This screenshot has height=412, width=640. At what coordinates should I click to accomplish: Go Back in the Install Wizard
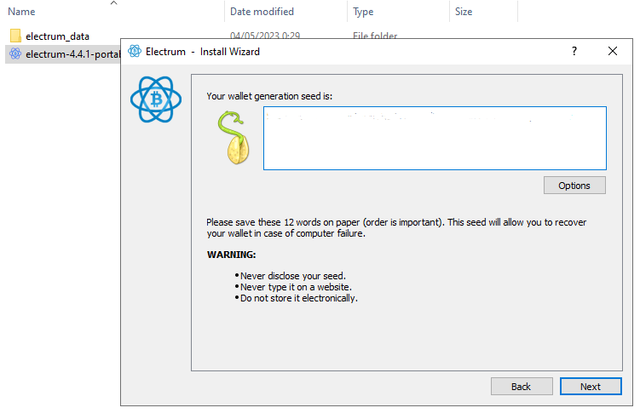(x=521, y=386)
